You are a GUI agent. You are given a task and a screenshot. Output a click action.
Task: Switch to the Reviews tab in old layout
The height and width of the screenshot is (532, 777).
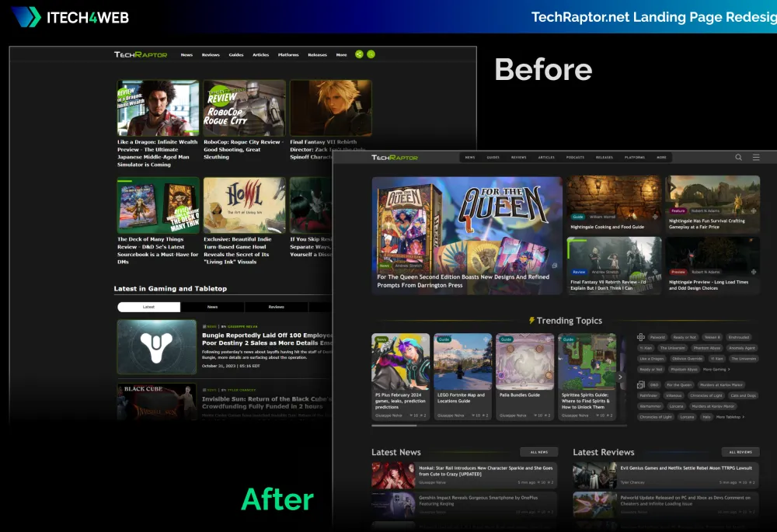click(276, 307)
